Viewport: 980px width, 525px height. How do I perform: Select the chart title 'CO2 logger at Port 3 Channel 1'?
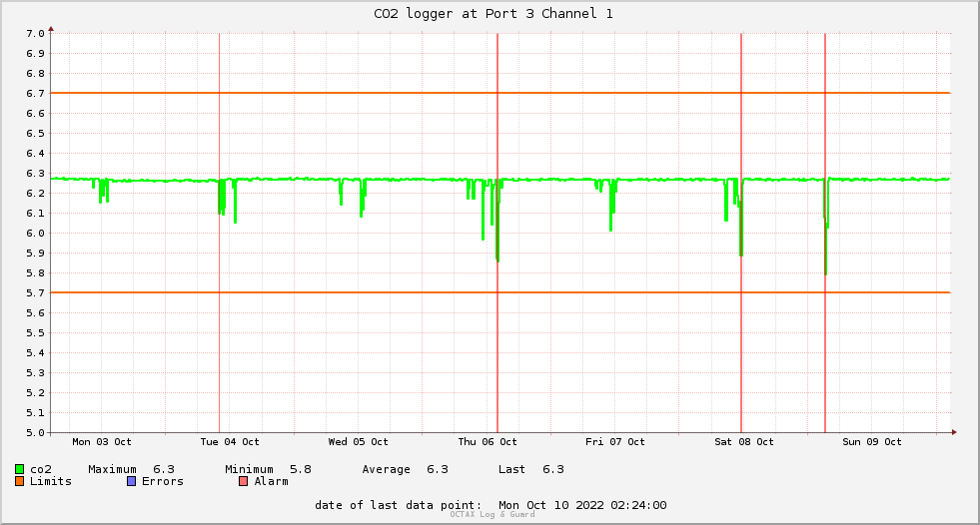click(493, 14)
